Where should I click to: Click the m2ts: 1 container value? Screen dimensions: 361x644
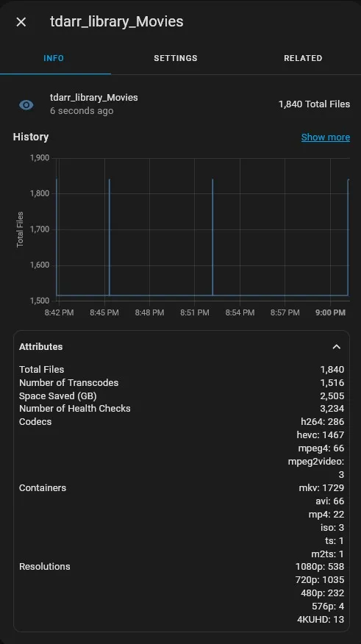[327, 554]
